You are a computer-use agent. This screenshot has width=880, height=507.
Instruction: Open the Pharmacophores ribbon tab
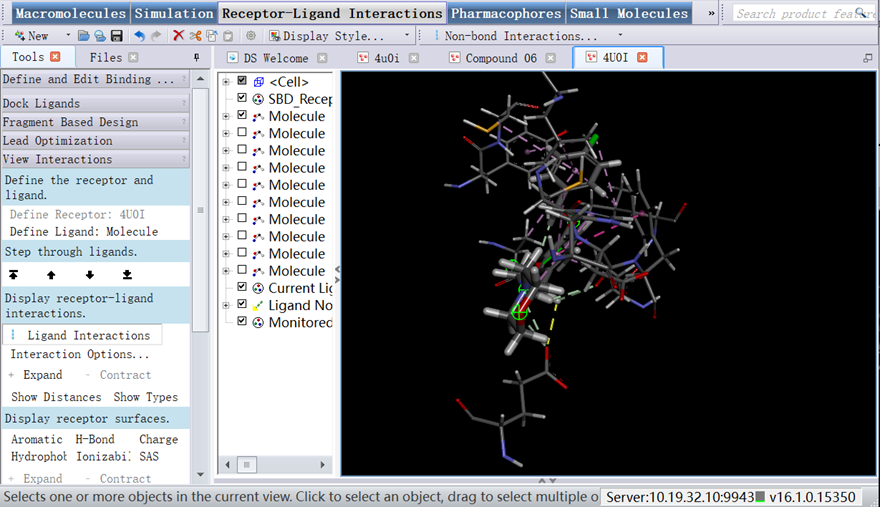coord(506,13)
